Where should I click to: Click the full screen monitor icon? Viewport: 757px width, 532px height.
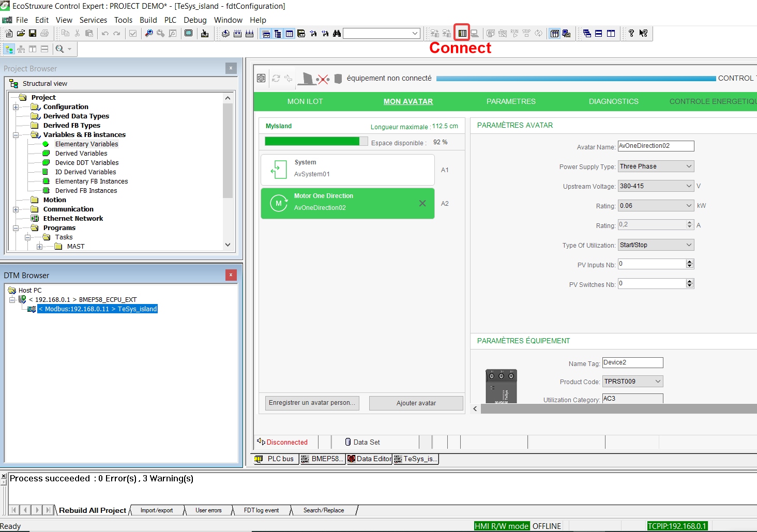click(189, 33)
